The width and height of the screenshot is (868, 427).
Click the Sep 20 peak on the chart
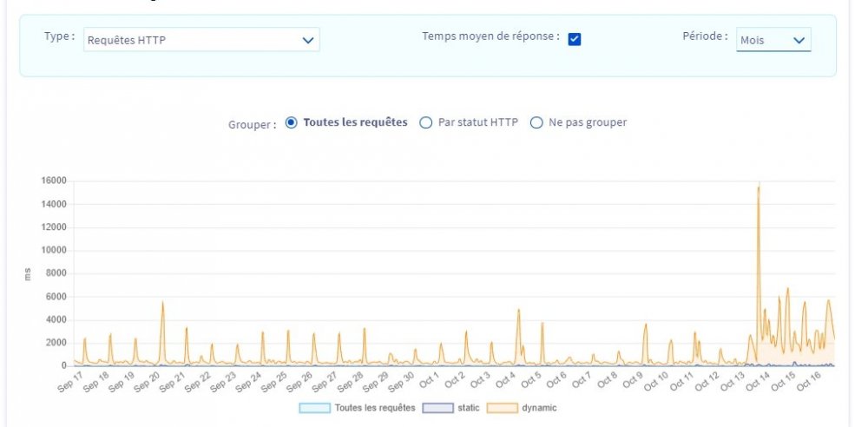(x=162, y=304)
